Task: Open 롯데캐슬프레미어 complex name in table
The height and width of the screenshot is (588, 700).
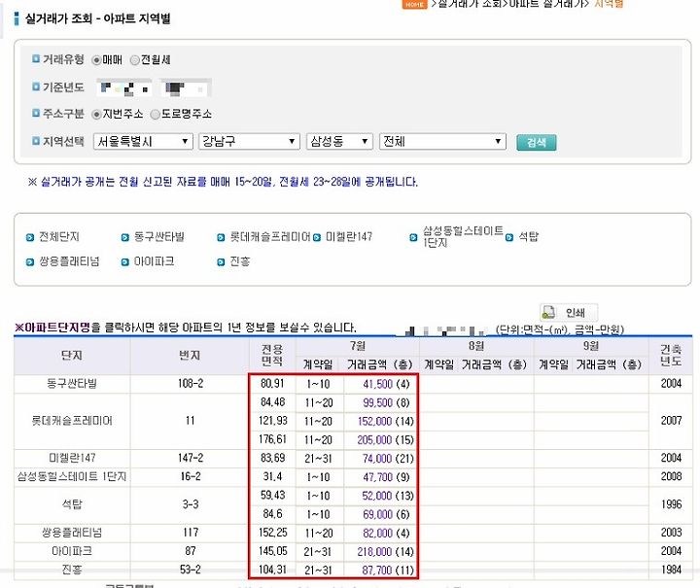Action: [x=72, y=421]
